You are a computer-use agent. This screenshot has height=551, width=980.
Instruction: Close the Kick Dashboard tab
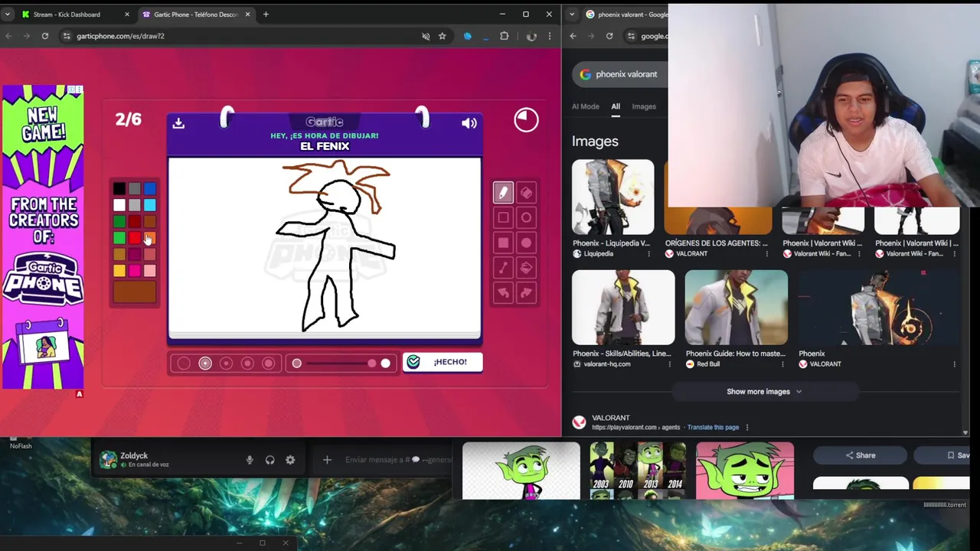pos(127,15)
